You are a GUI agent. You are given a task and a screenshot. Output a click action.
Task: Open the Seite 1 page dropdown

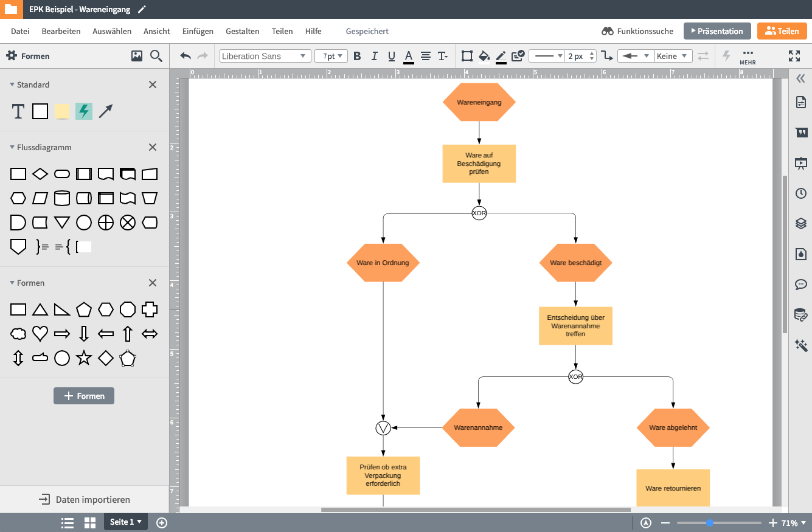[x=125, y=522]
